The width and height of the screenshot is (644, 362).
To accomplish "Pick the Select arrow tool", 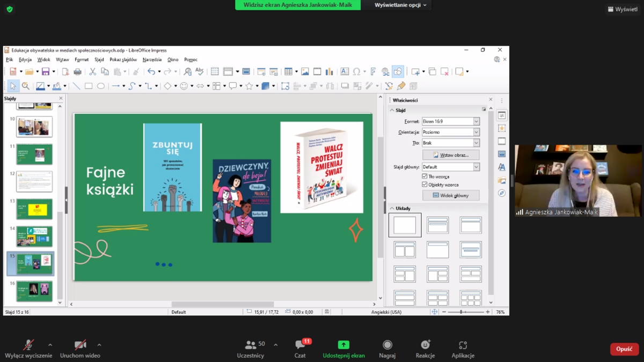I will click(13, 86).
